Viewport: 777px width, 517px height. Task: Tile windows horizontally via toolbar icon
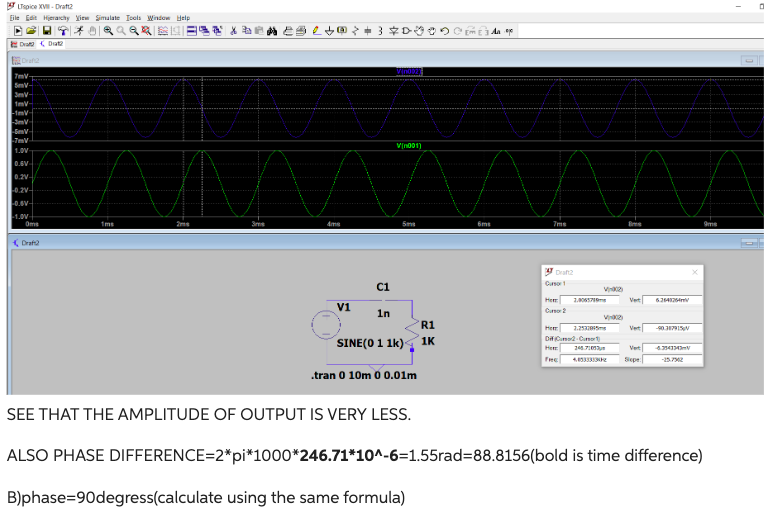192,31
